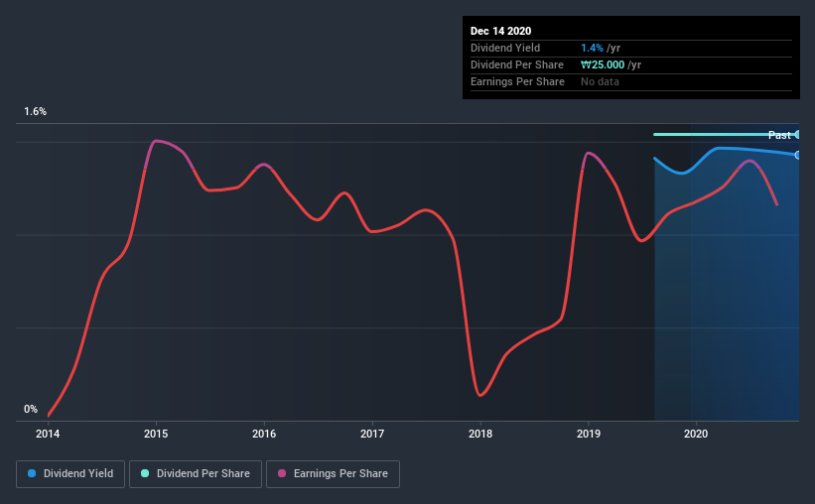Click the 2018 x-axis label
The height and width of the screenshot is (504, 815).
point(480,434)
